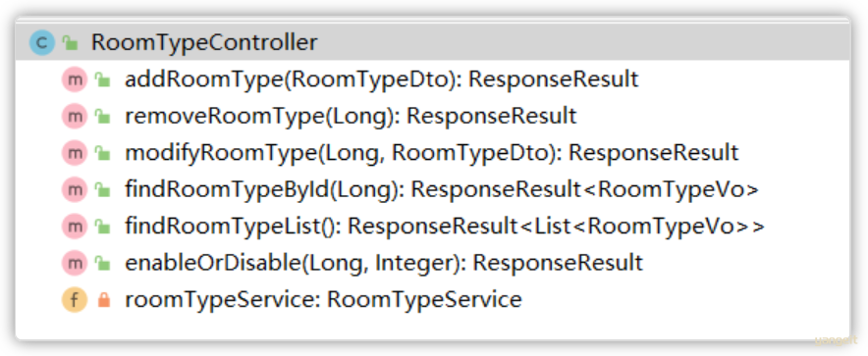Click the method icon next to modifyRoomType

[75, 153]
